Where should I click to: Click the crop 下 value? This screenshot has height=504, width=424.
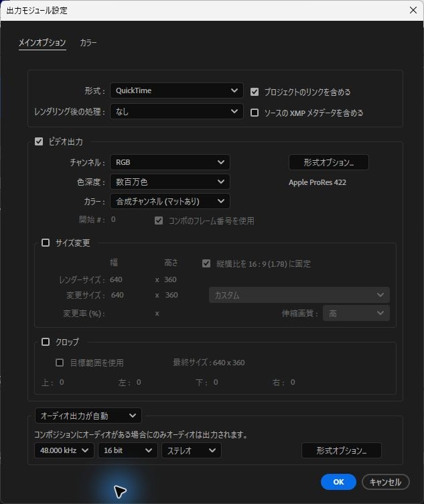(x=216, y=382)
